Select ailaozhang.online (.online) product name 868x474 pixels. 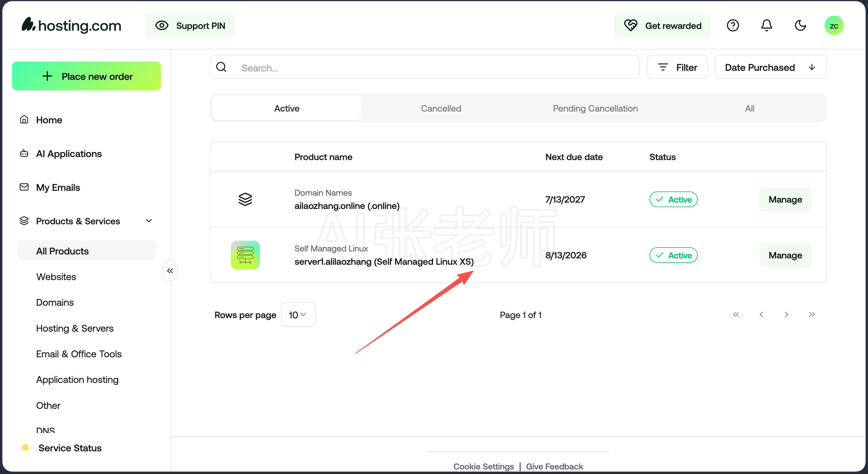pos(347,206)
